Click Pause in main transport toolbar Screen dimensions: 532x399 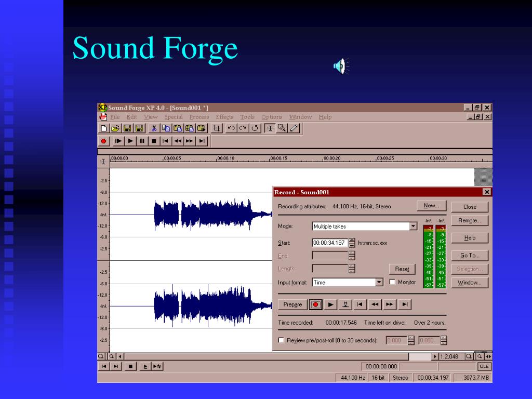(142, 141)
